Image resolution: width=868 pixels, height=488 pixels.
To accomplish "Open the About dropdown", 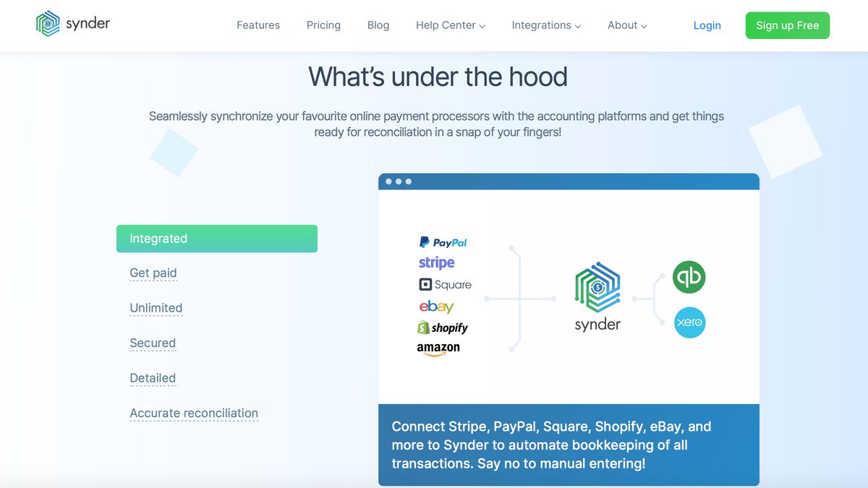I will [626, 25].
